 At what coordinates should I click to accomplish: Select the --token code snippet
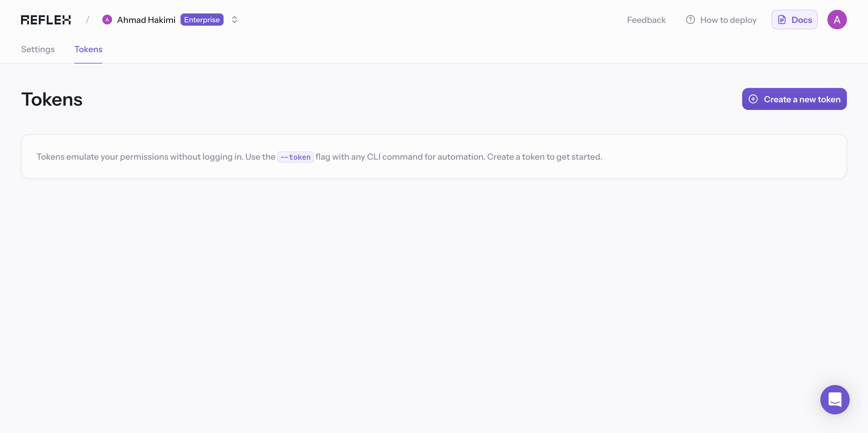click(x=296, y=157)
